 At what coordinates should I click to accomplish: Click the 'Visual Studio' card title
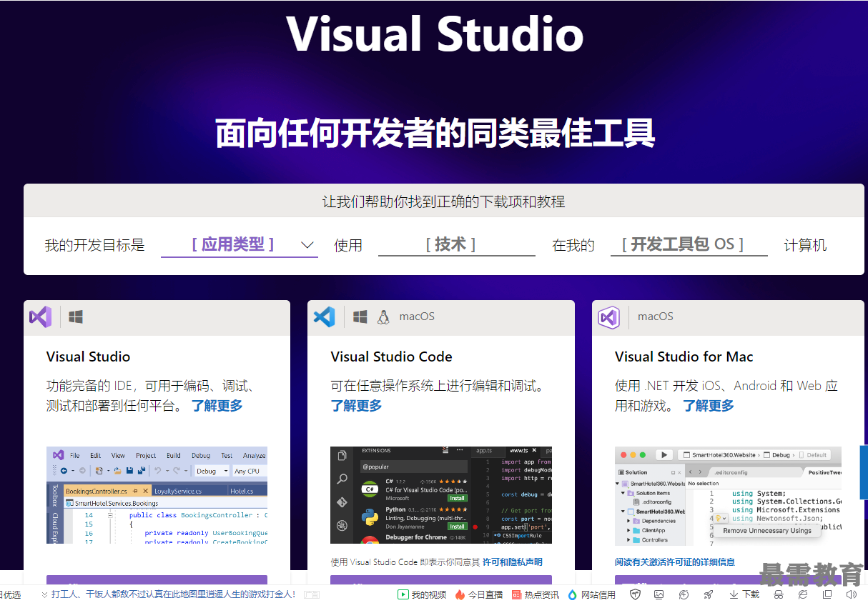[88, 357]
